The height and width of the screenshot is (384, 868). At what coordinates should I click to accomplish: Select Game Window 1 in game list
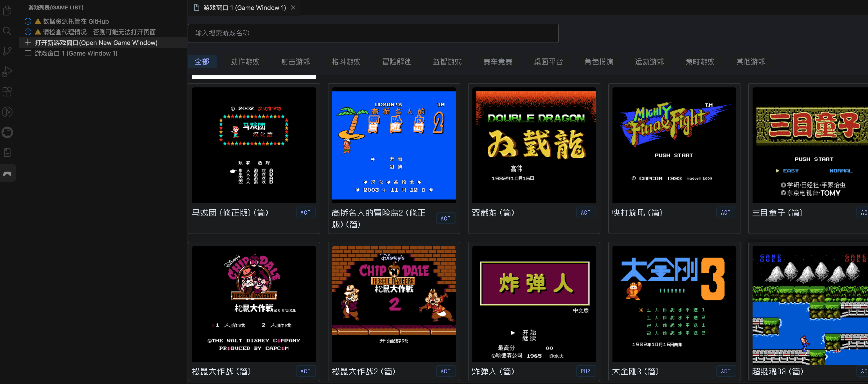[x=76, y=53]
